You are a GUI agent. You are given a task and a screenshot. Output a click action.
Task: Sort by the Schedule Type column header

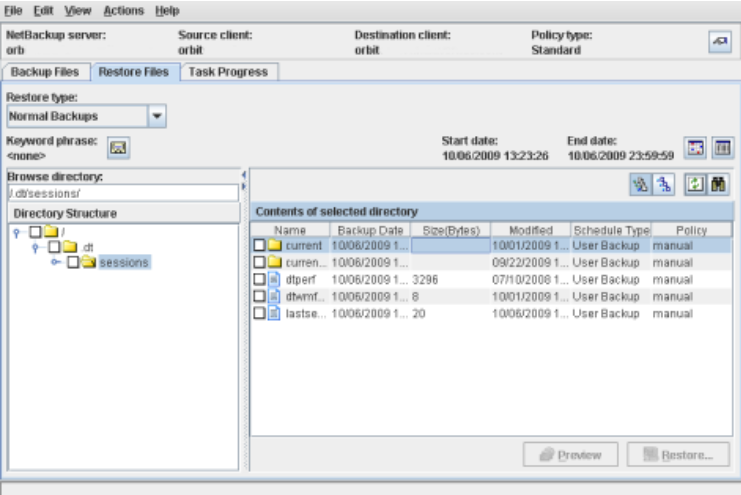pyautogui.click(x=612, y=230)
